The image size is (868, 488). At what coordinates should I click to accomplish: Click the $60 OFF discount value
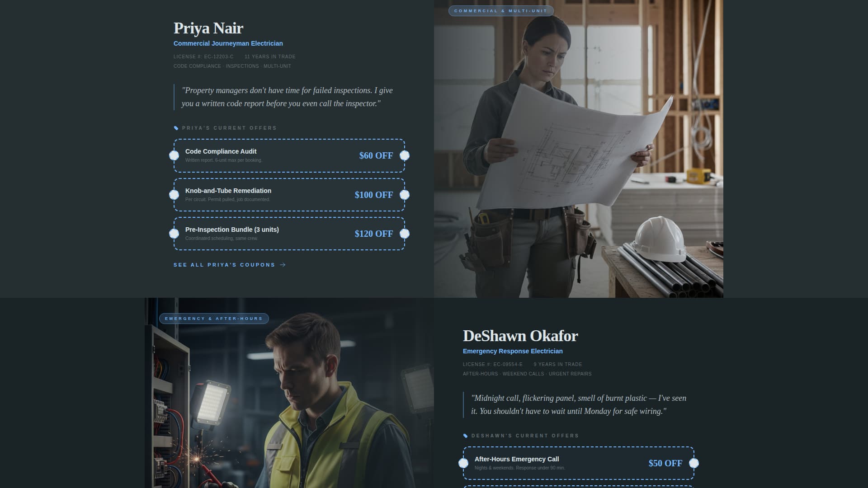coord(376,155)
